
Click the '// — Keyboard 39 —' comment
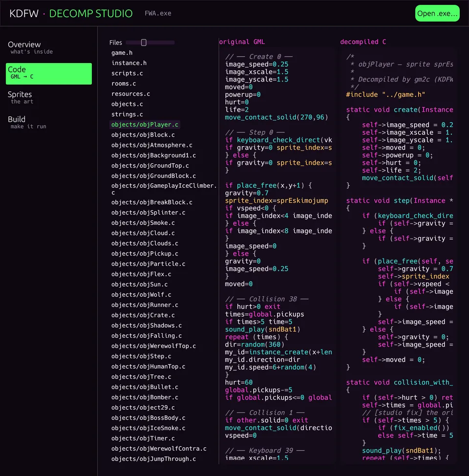265,451
